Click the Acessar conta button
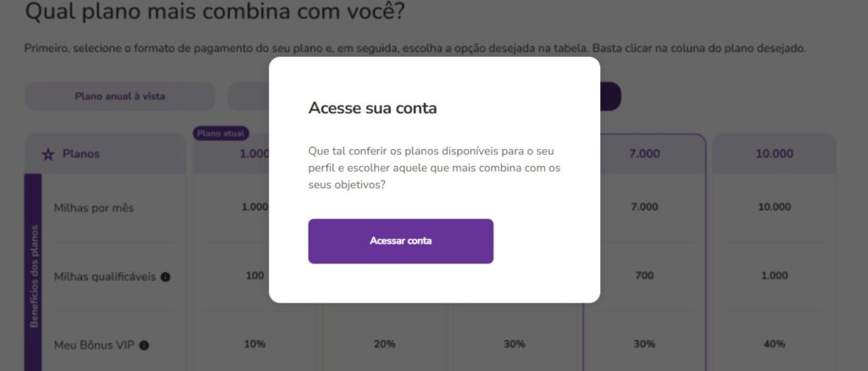This screenshot has height=371, width=868. tap(400, 241)
